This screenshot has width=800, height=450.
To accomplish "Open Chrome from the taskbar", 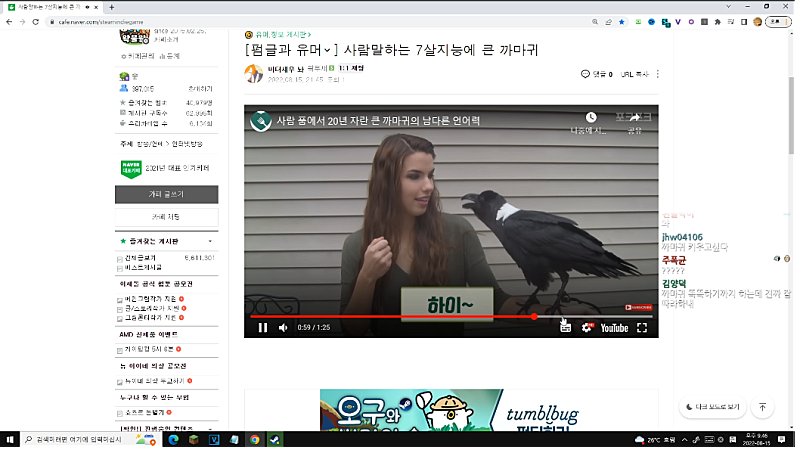I will pyautogui.click(x=254, y=440).
